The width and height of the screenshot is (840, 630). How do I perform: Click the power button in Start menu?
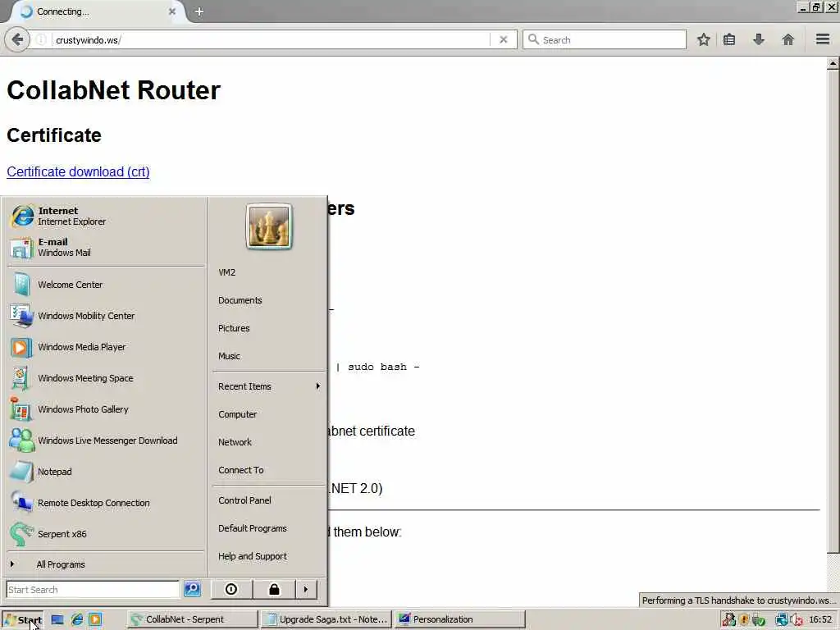click(231, 589)
